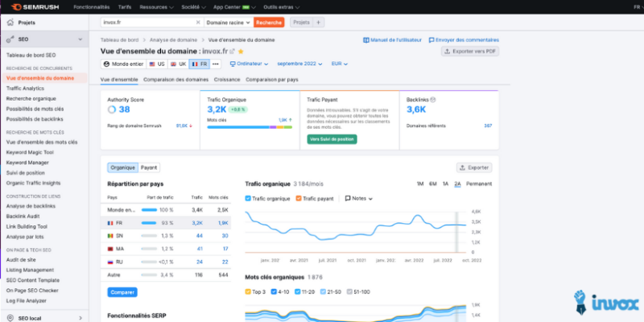This screenshot has height=322, width=644.
Task: Click the Semrush logo
Action: pyautogui.click(x=35, y=7)
